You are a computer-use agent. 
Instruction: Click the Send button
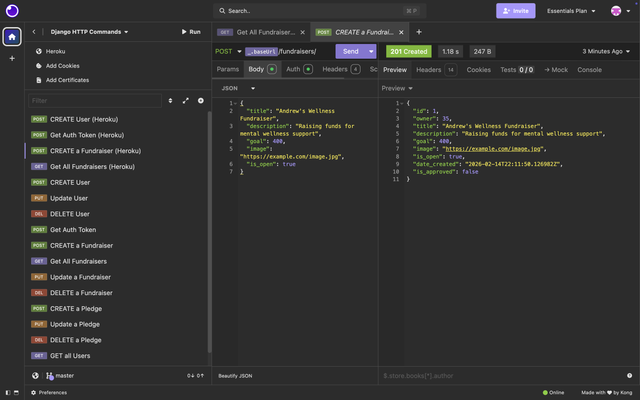pos(351,51)
